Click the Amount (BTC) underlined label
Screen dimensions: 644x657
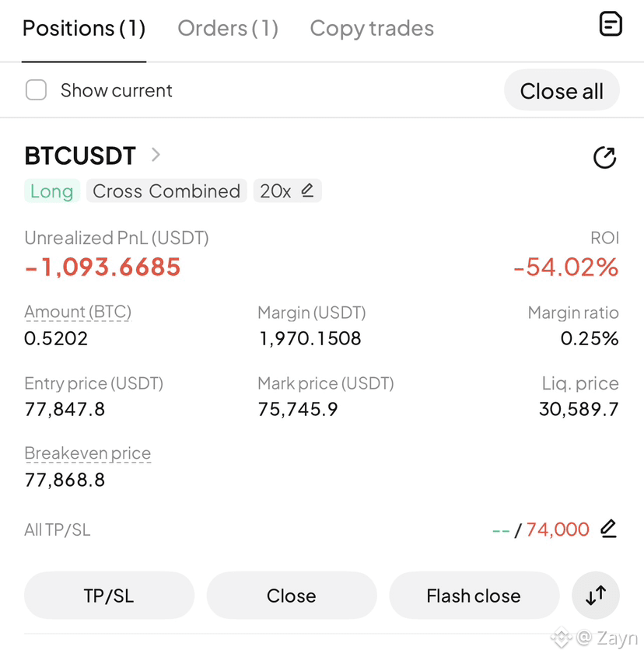[78, 312]
